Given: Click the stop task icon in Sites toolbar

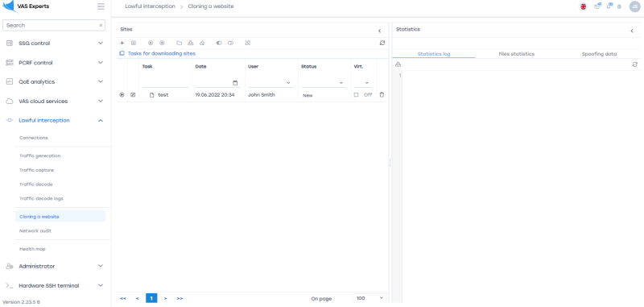Looking at the screenshot, I should tap(162, 43).
